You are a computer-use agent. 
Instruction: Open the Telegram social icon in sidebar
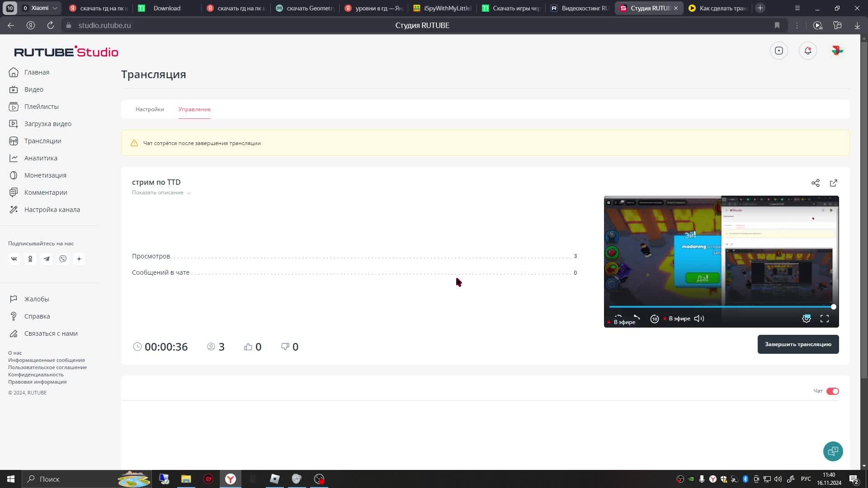coord(47,259)
